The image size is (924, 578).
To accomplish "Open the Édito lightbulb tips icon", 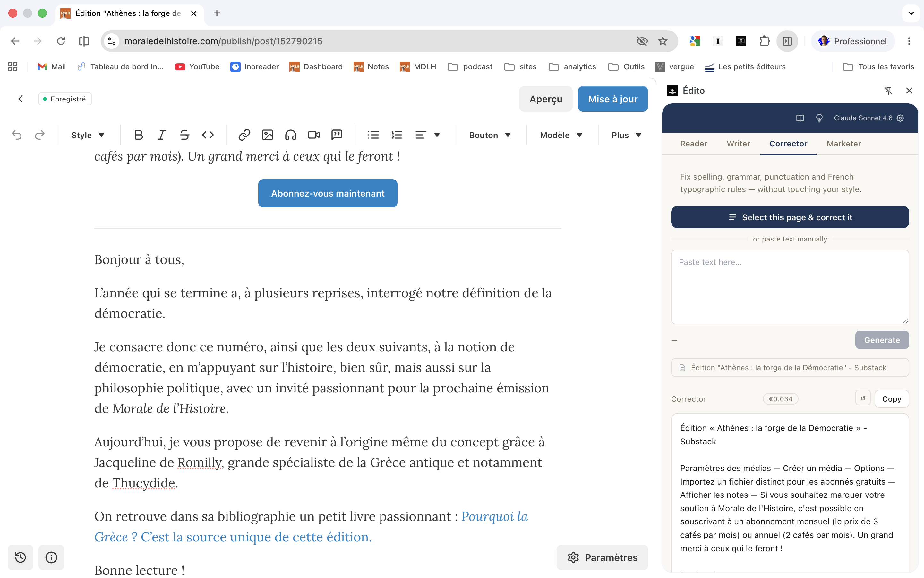I will (819, 118).
